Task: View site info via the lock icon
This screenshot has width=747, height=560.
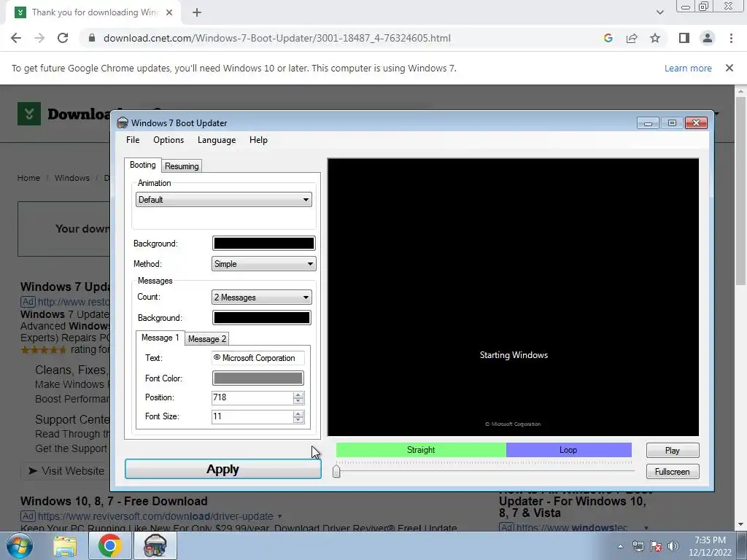Action: (x=92, y=38)
